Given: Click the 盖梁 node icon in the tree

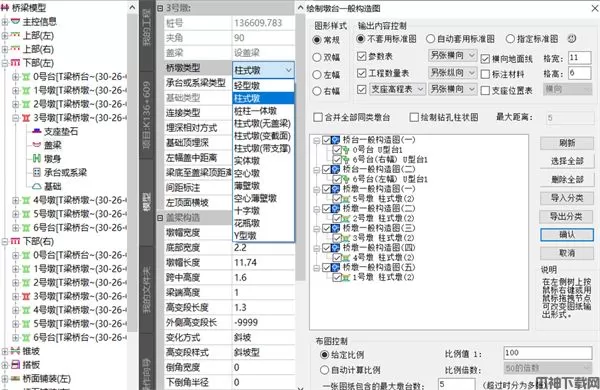Looking at the screenshot, I should click(37, 145).
